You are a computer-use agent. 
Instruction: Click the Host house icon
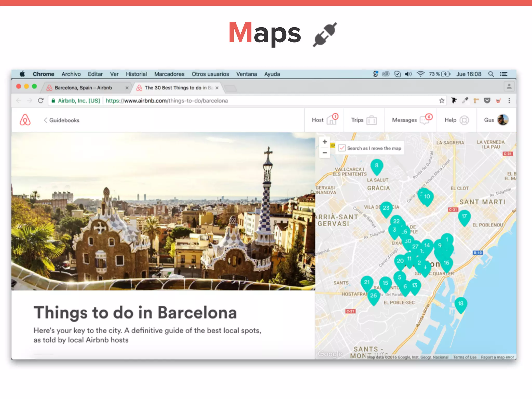[331, 120]
